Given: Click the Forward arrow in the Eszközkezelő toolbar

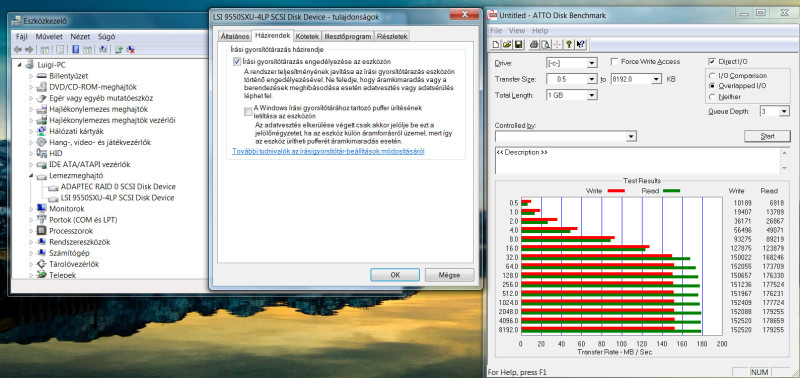Looking at the screenshot, I should click(x=29, y=49).
